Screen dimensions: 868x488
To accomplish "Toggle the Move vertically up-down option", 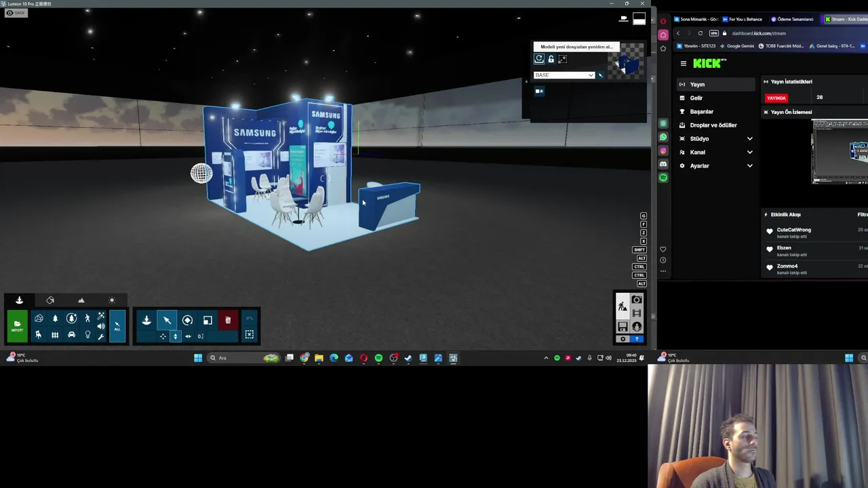I will [x=176, y=336].
